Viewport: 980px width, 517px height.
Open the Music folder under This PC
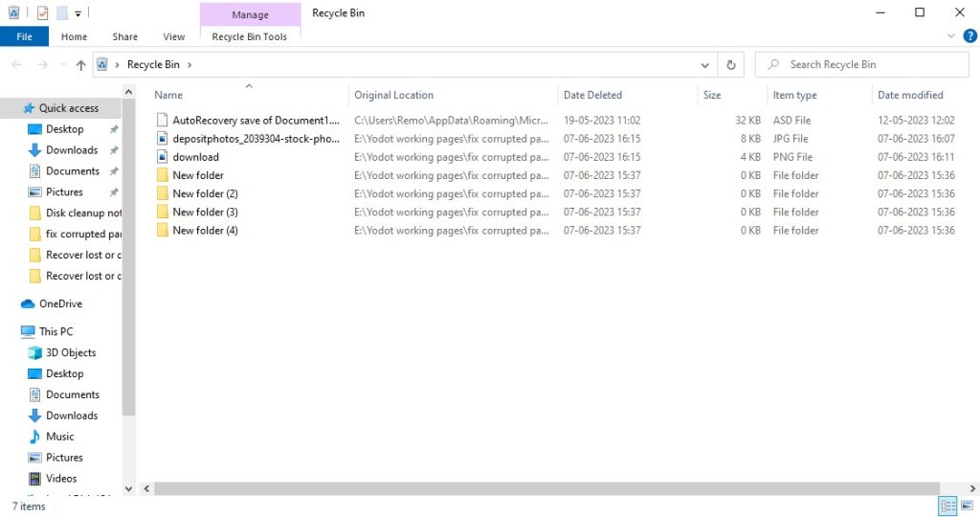pyautogui.click(x=60, y=437)
